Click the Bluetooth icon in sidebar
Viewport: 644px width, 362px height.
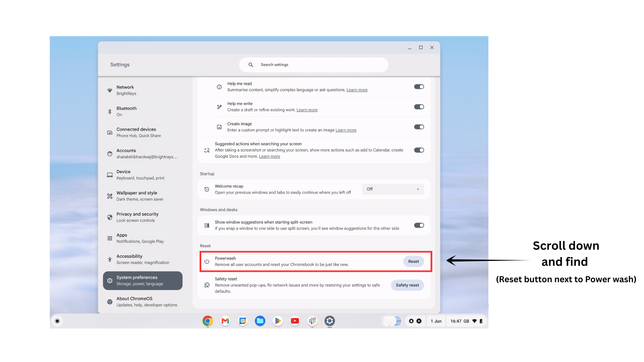click(x=110, y=112)
